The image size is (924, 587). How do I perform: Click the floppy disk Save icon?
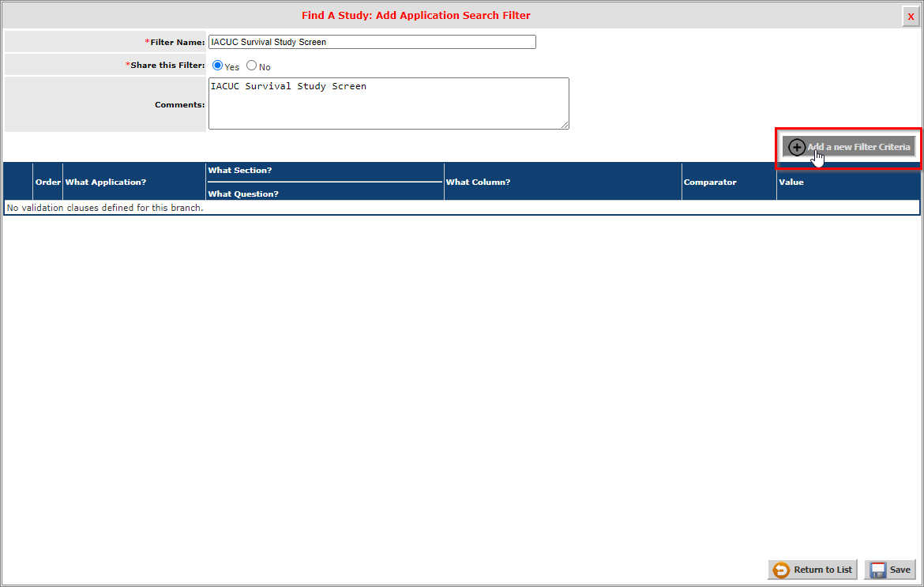[877, 570]
